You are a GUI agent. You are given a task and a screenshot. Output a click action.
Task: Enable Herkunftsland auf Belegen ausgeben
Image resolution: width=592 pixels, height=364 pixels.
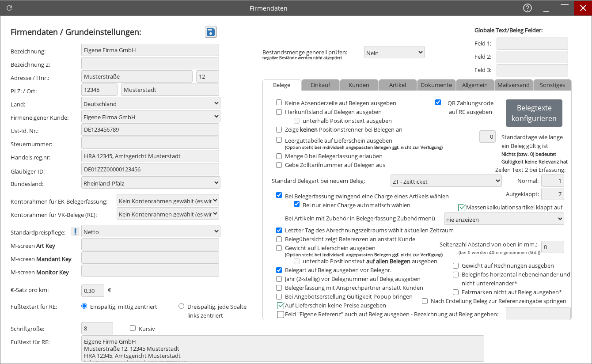pos(279,112)
